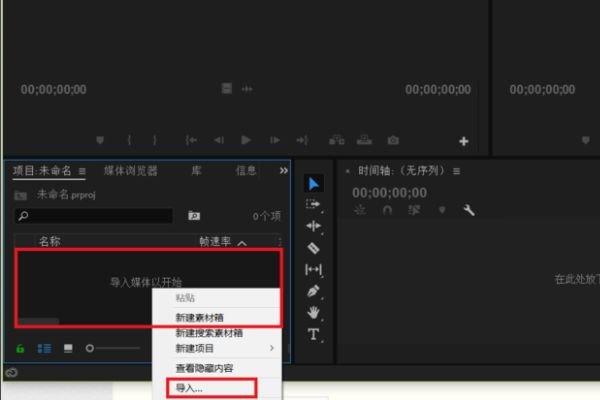Choose 新建搜索素材箱 from context menu
The width and height of the screenshot is (600, 400).
coord(217,333)
